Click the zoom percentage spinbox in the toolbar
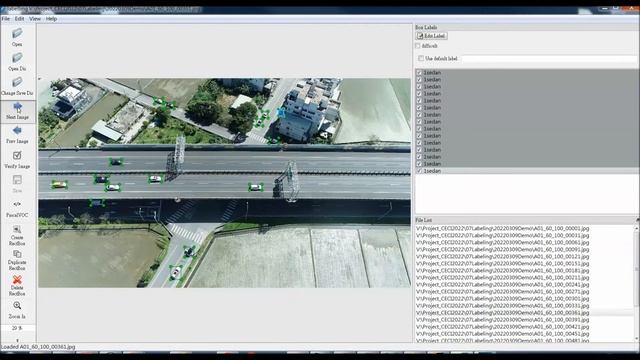The height and width of the screenshot is (360, 640). click(18, 328)
